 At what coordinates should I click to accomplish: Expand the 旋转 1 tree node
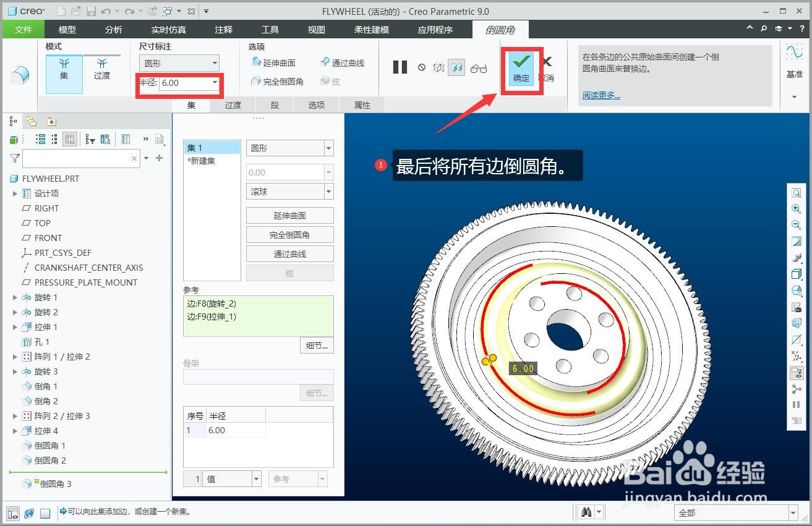click(x=15, y=297)
